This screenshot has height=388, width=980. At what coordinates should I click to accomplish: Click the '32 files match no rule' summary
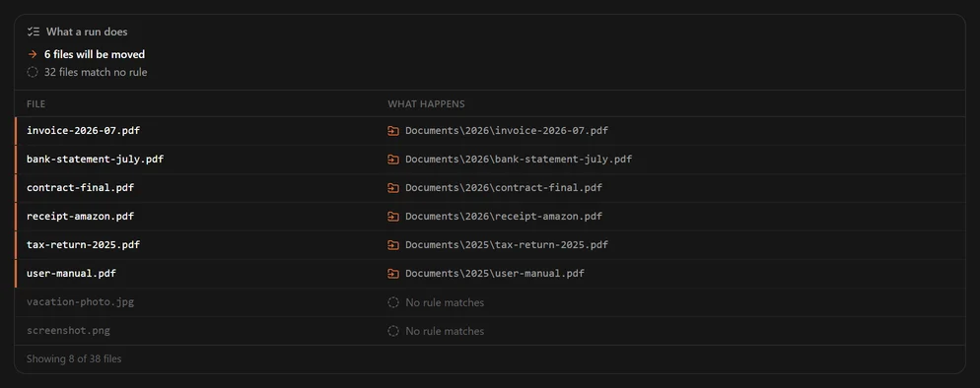[96, 72]
